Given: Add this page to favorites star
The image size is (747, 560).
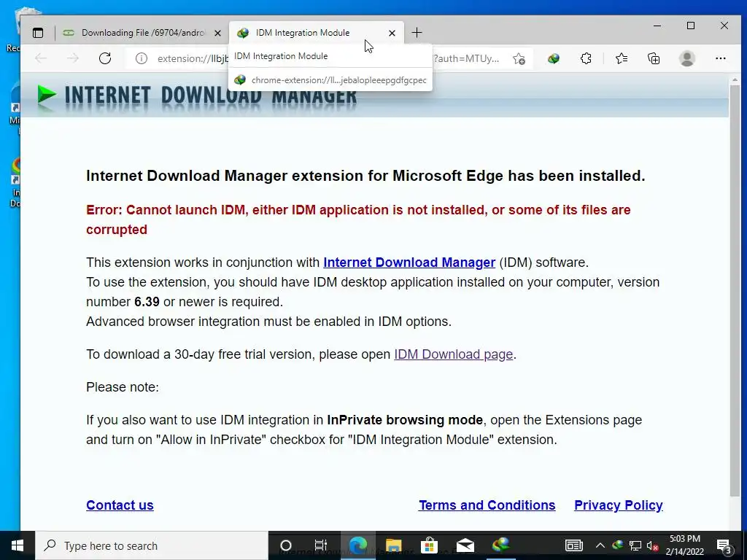Looking at the screenshot, I should click(x=519, y=58).
